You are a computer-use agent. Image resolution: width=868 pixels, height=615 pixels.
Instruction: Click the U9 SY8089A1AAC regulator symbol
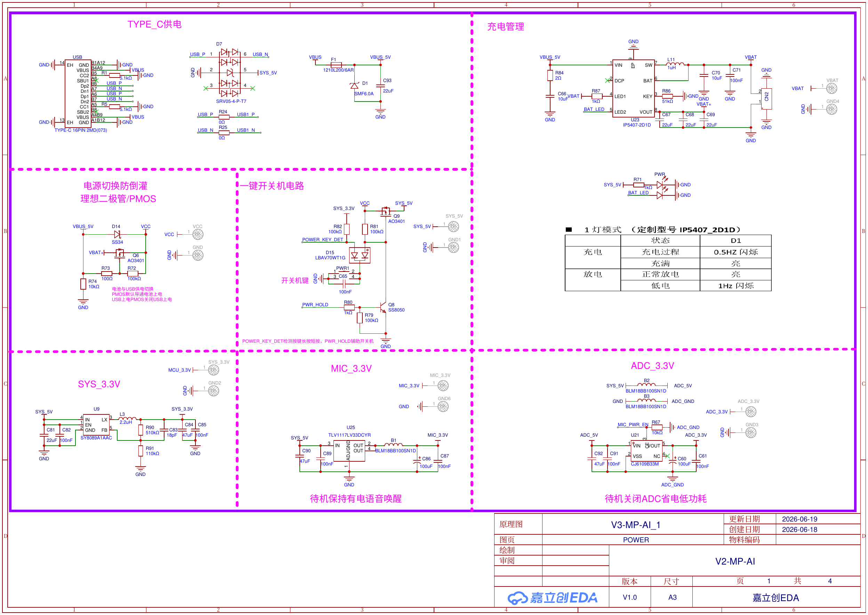coord(96,424)
